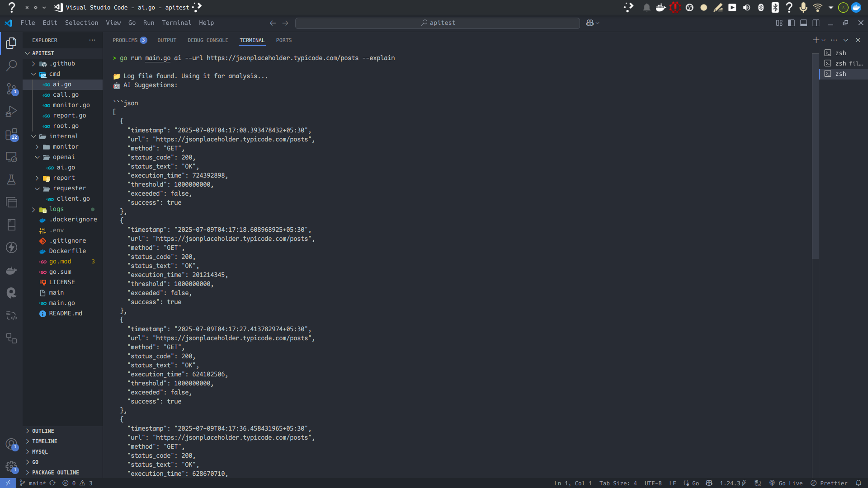The width and height of the screenshot is (868, 488).
Task: Toggle the Primary Side Bar visibility
Action: (791, 23)
